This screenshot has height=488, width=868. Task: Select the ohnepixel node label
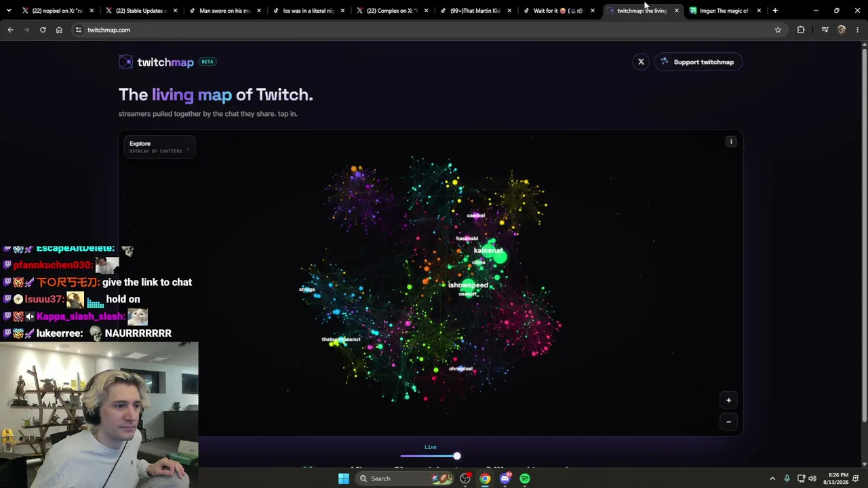coord(460,369)
